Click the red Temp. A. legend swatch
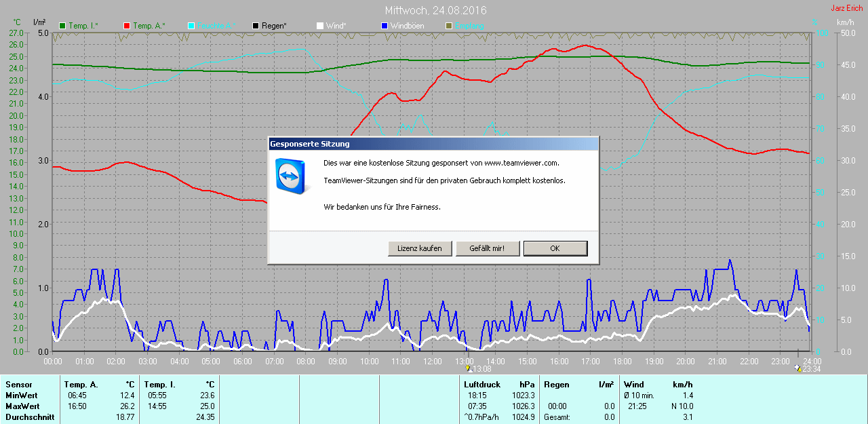The image size is (868, 424). pyautogui.click(x=127, y=26)
